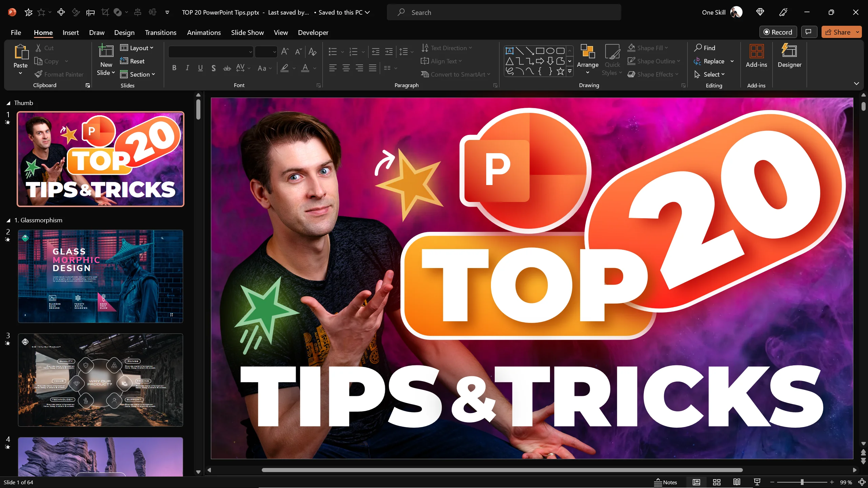Image resolution: width=868 pixels, height=488 pixels.
Task: Switch to Reading View from the status bar
Action: 736,482
